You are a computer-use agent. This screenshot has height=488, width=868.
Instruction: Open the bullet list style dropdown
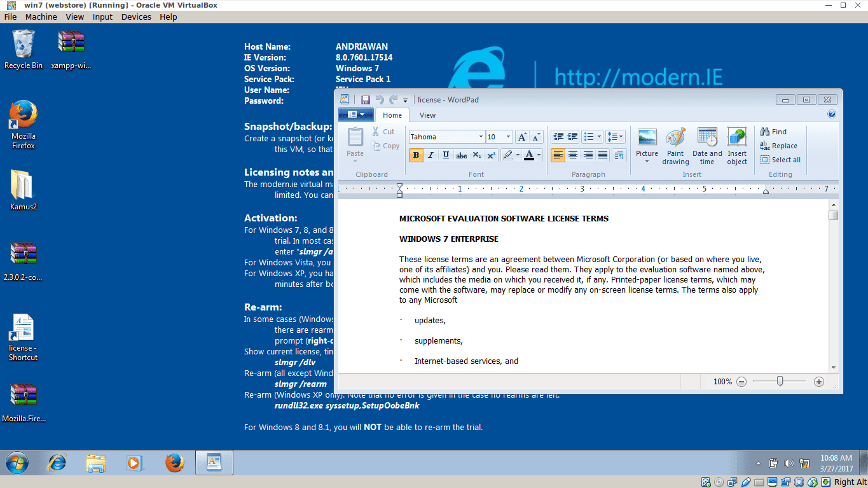pos(598,137)
